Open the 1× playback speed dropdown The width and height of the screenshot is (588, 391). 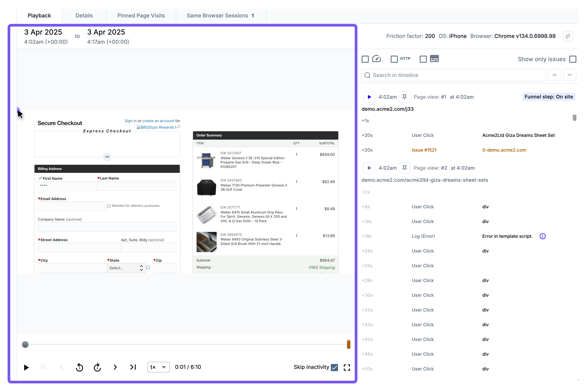[158, 367]
